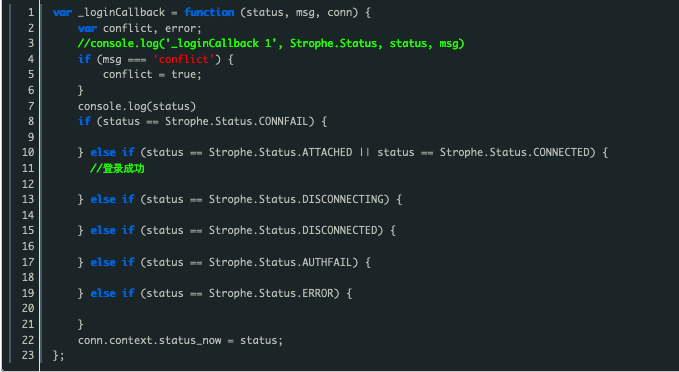Click line number 1 in the gutter
Screen dimensions: 679x372
[x=31, y=13]
